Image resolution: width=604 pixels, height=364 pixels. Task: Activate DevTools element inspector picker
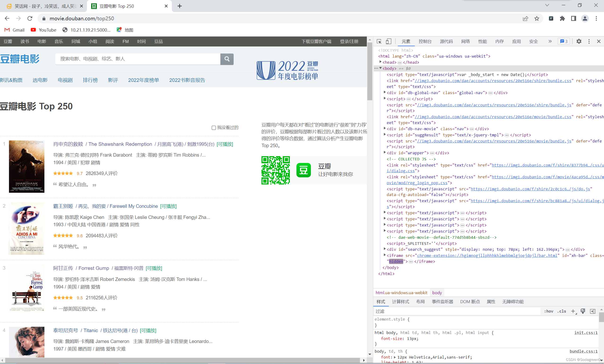pos(379,41)
